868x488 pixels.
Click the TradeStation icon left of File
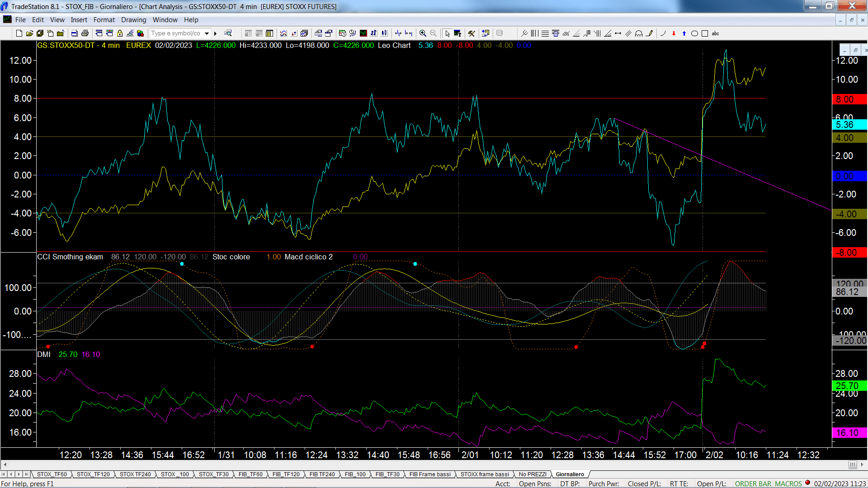(x=8, y=19)
